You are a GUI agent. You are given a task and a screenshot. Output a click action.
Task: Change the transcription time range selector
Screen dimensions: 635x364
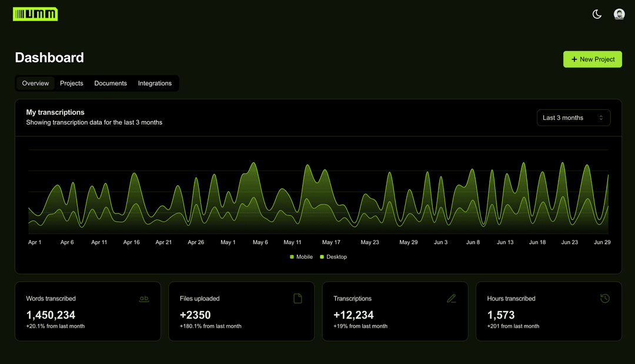(573, 118)
